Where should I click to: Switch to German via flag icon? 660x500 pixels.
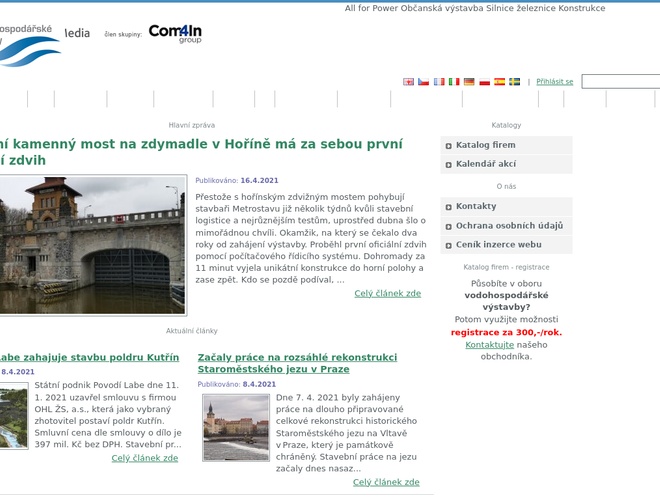coord(469,82)
